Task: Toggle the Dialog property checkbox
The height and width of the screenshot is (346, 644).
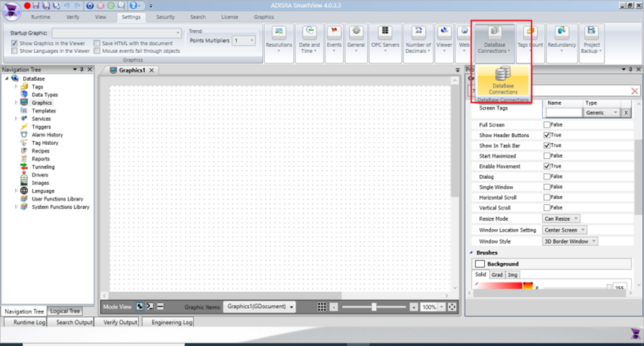Action: coord(546,177)
